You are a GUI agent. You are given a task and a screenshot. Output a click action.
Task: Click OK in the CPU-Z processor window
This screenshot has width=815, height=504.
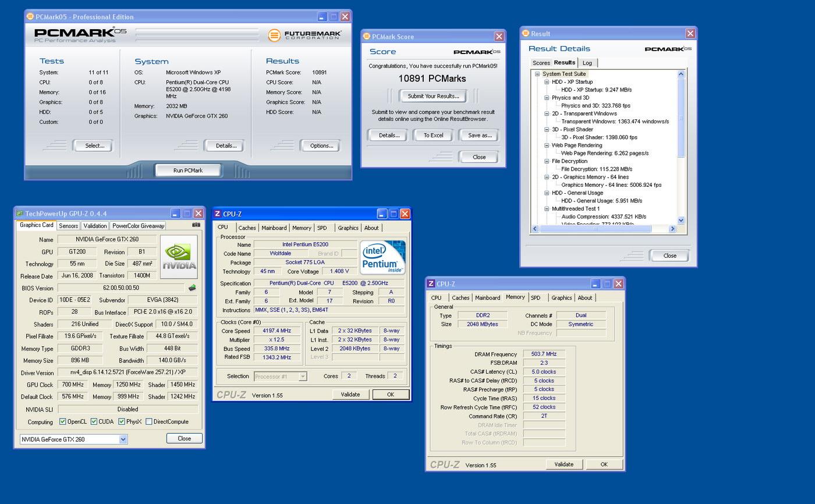391,394
